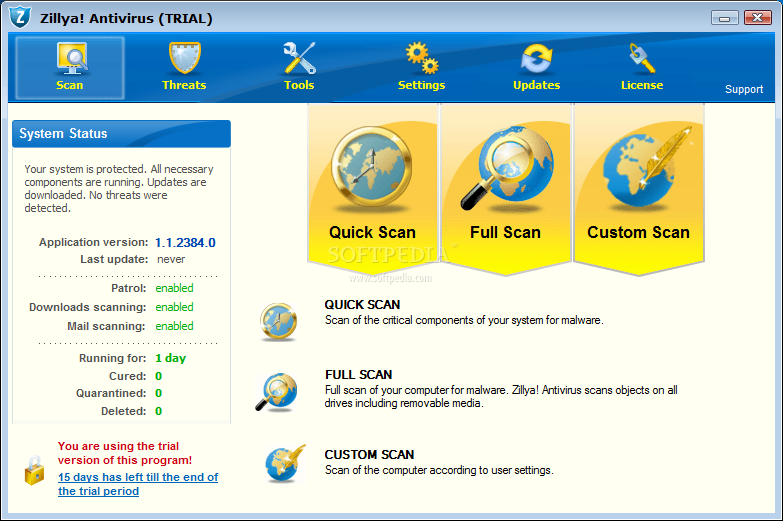The width and height of the screenshot is (783, 521).
Task: Start the large Quick Scan banner button
Action: coord(373,189)
